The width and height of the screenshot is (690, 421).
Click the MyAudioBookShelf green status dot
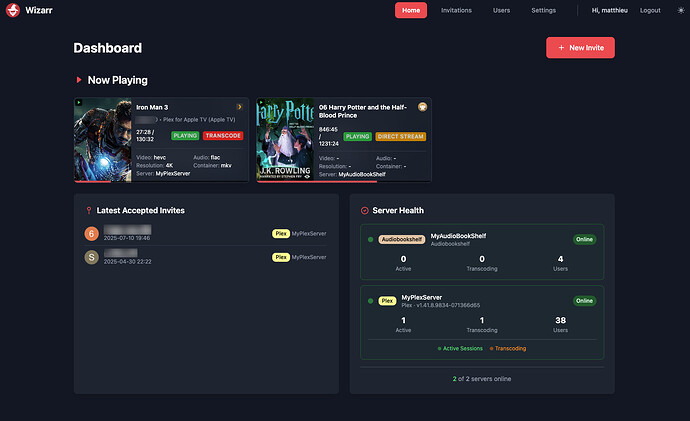tap(370, 240)
